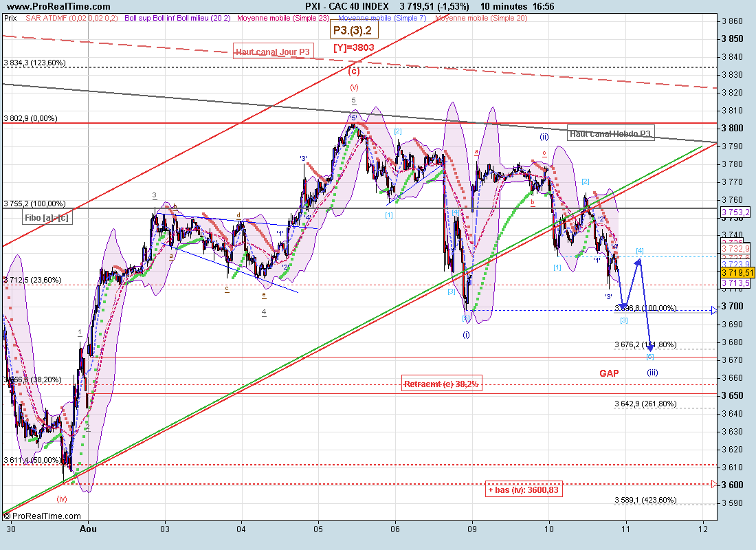
Task: Select the Boll sup Boll inf Boll milieu label
Action: click(177, 18)
